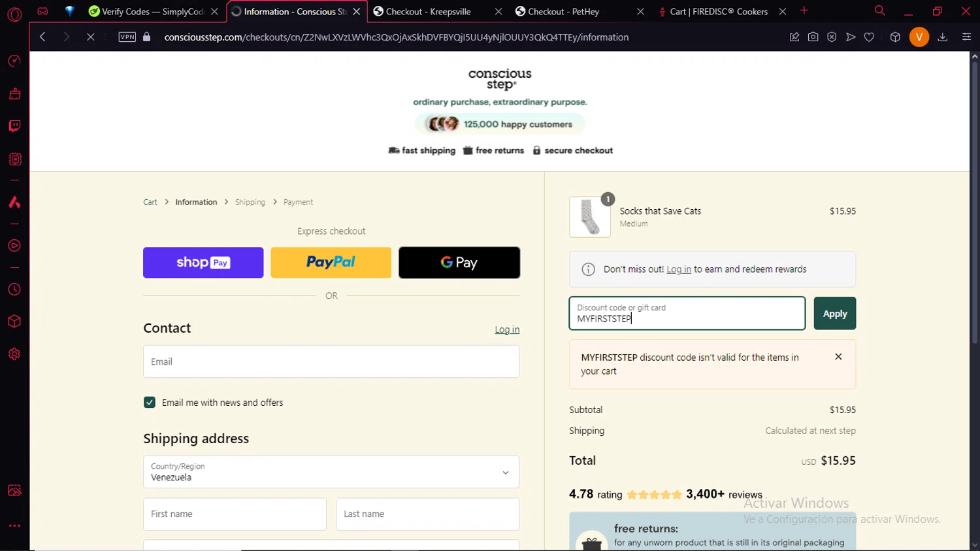The image size is (980, 551).
Task: Focus the Email input field
Action: [331, 361]
